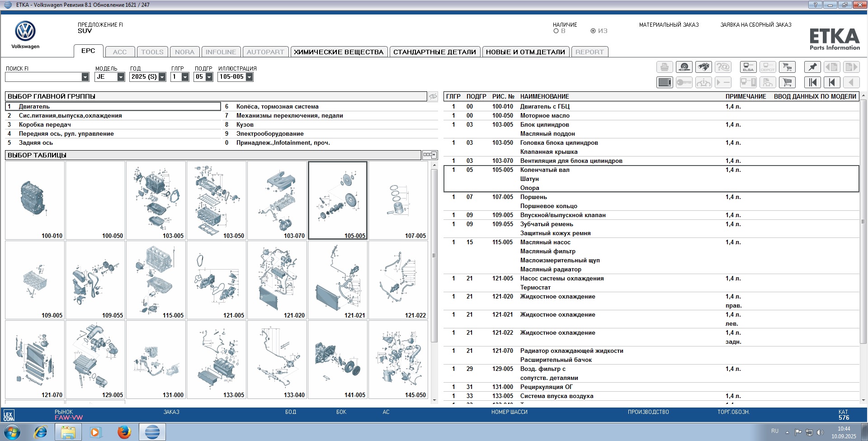Go back one level bar-arrow icon
This screenshot has height=441, width=868.
pos(832,82)
